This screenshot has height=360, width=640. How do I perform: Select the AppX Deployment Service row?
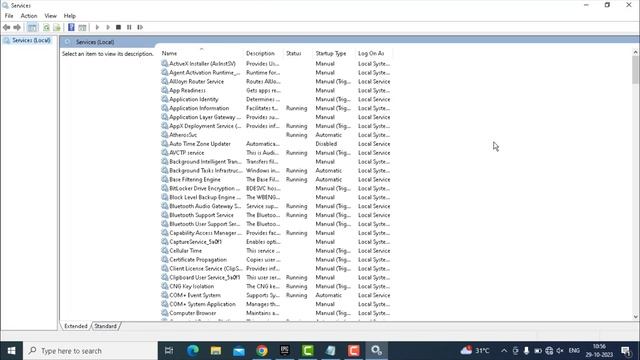(x=276, y=126)
